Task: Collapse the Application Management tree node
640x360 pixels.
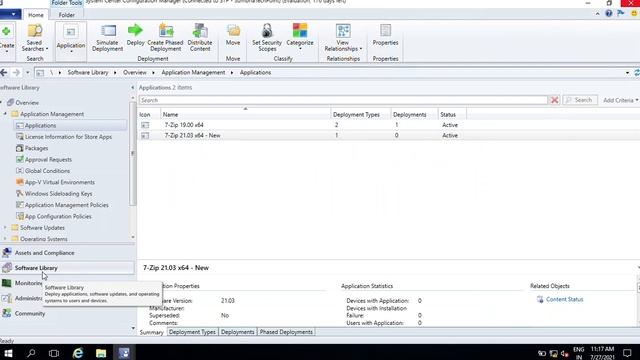Action: click(5, 114)
